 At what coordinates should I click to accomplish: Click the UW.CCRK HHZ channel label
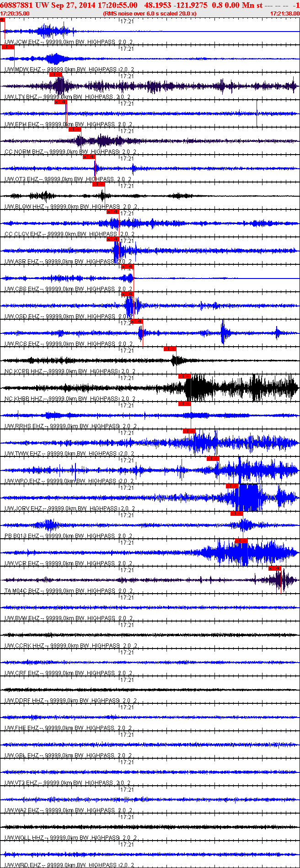click(24, 646)
